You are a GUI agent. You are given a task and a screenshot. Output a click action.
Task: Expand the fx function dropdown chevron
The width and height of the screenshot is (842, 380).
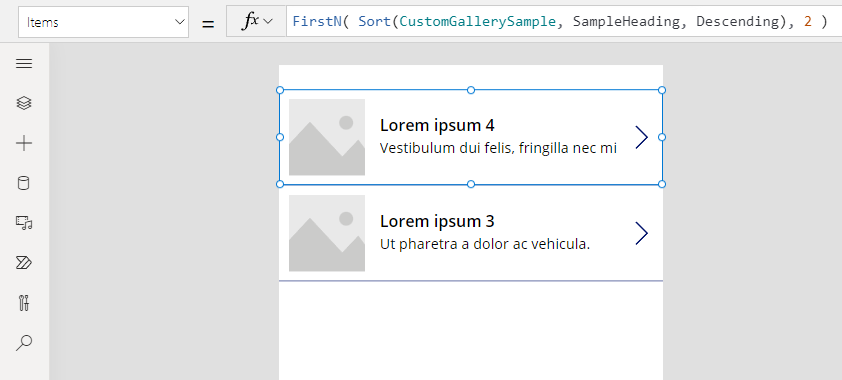click(x=268, y=21)
